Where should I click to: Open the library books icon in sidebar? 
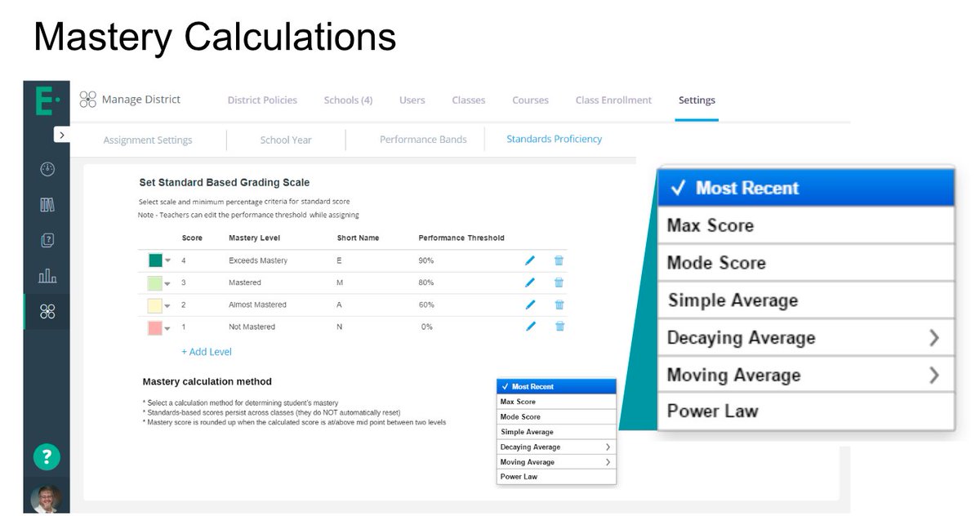[x=47, y=204]
